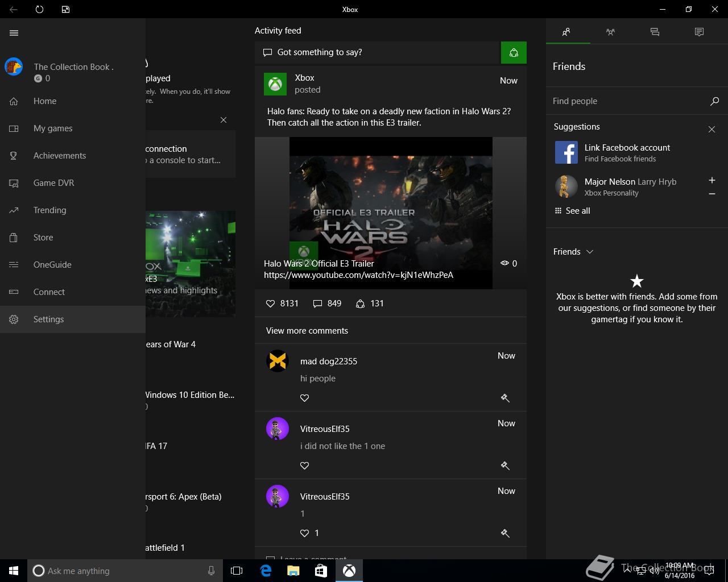This screenshot has height=582, width=728.
Task: Open Game DVR section
Action: point(73,183)
